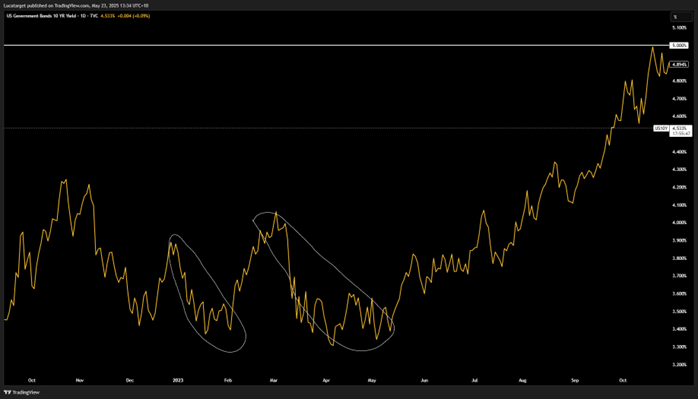Click the 3.600% price axis label
Viewport: 698px width, 399px height.
point(679,293)
